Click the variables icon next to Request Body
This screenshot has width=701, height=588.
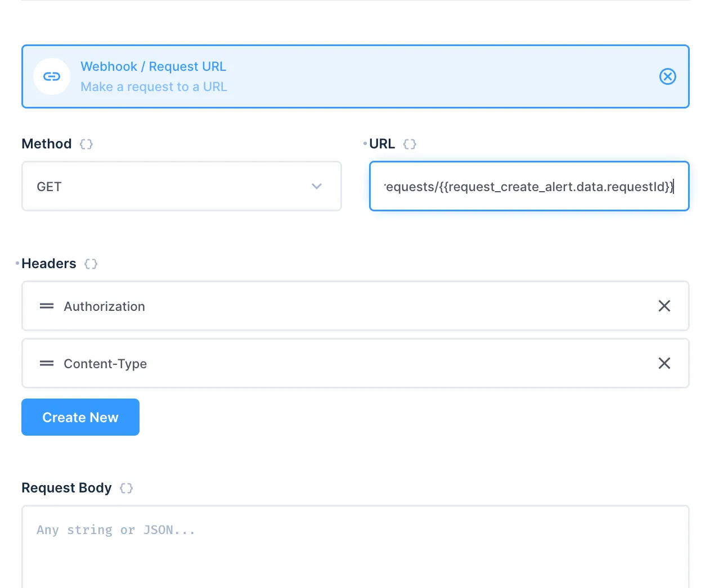point(126,488)
